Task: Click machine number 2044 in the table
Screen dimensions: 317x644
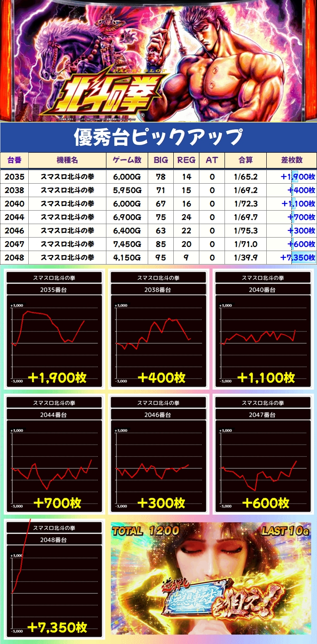Action: pyautogui.click(x=14, y=217)
